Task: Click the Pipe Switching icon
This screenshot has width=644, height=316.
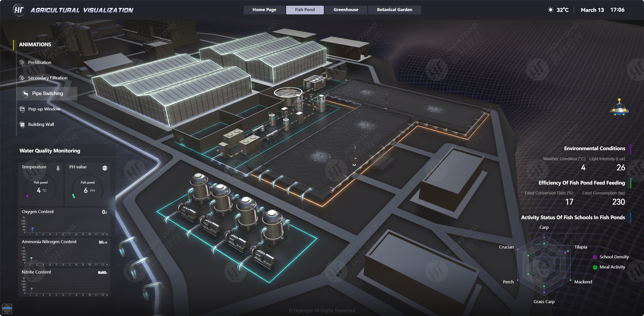Action: (26, 94)
